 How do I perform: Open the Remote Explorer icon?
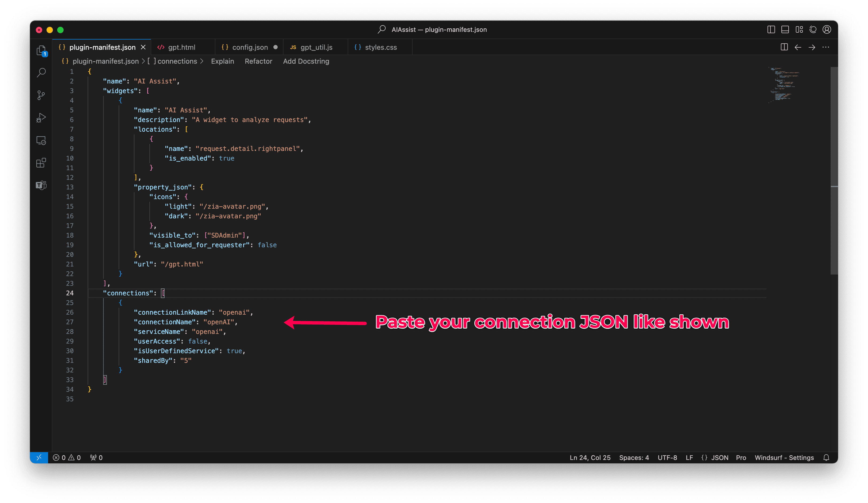click(41, 141)
